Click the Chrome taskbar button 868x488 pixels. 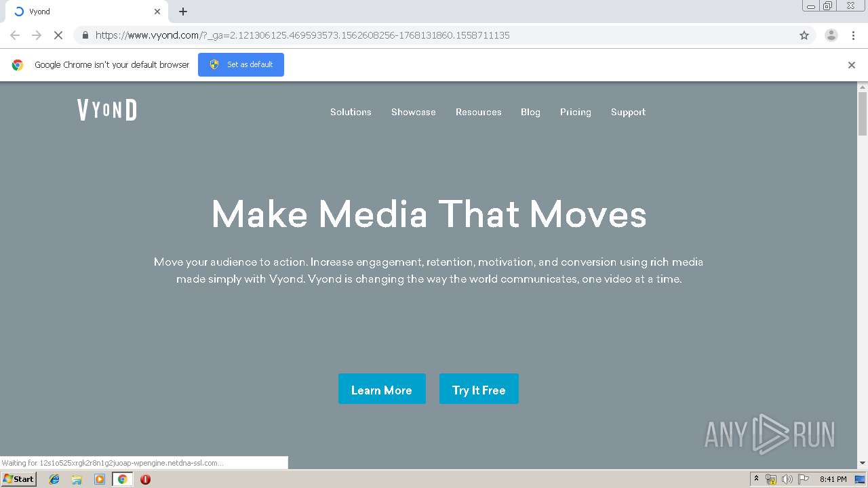pos(123,479)
